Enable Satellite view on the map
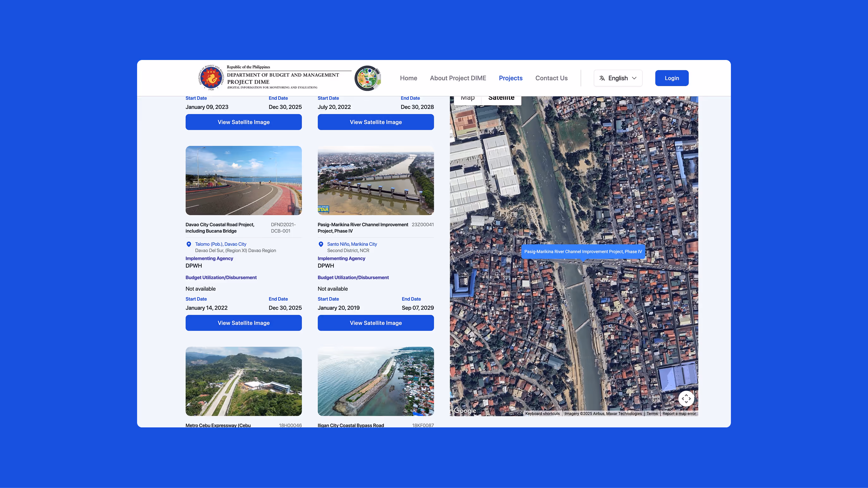 [501, 97]
